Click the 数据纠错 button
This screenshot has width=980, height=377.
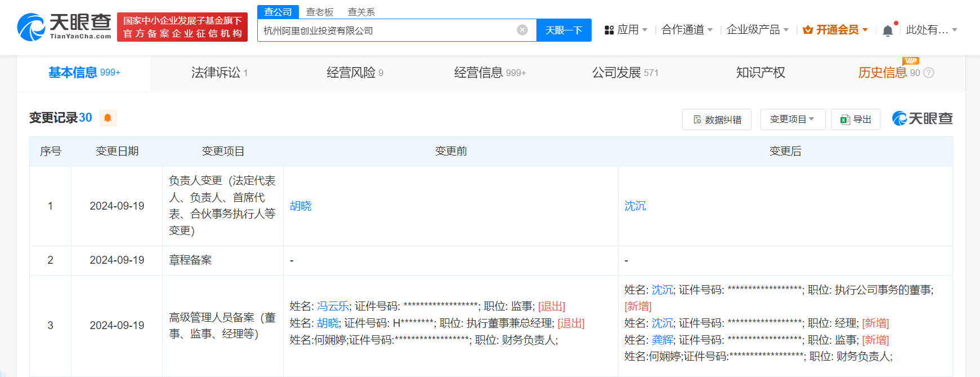717,119
